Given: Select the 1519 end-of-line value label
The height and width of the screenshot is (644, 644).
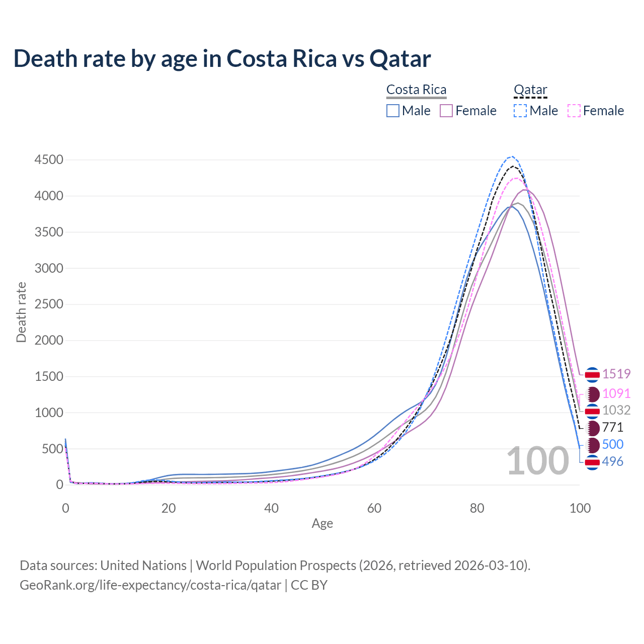Looking at the screenshot, I should tap(616, 374).
